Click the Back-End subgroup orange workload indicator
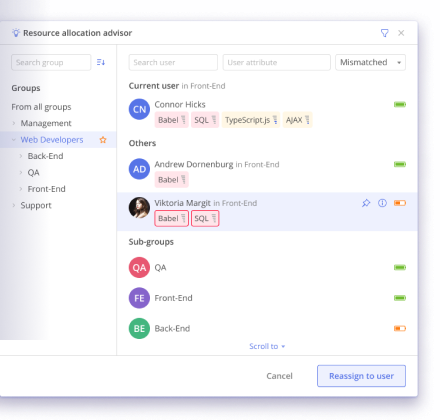 (400, 329)
